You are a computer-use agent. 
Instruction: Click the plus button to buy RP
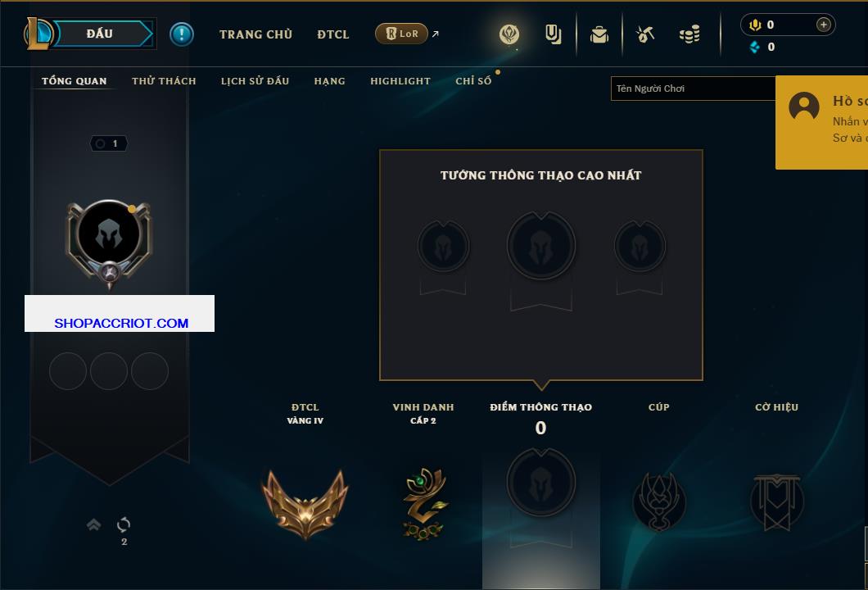click(823, 25)
